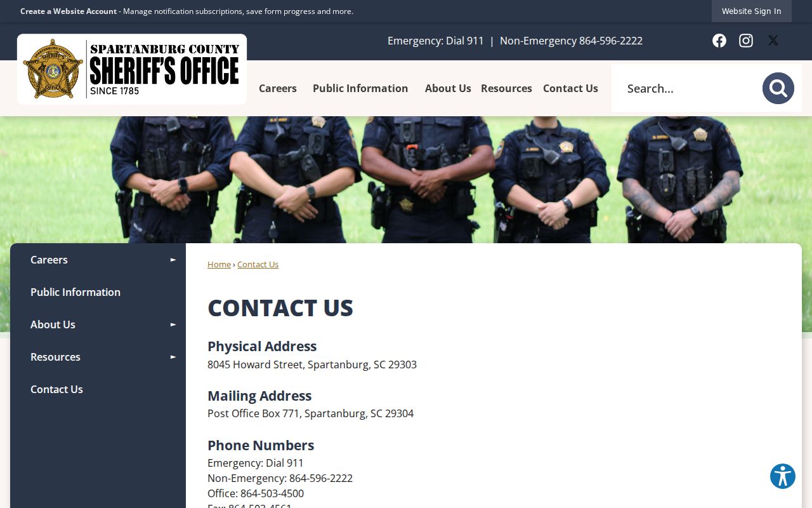The image size is (812, 508).
Task: Click the Contact Us breadcrumb link
Action: 258,264
